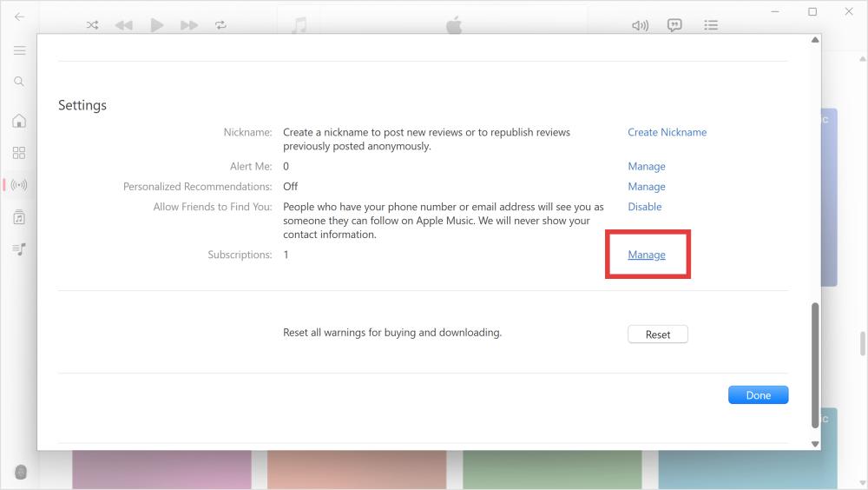Click the Apple logo in the player bar
This screenshot has width=868, height=490.
[454, 25]
